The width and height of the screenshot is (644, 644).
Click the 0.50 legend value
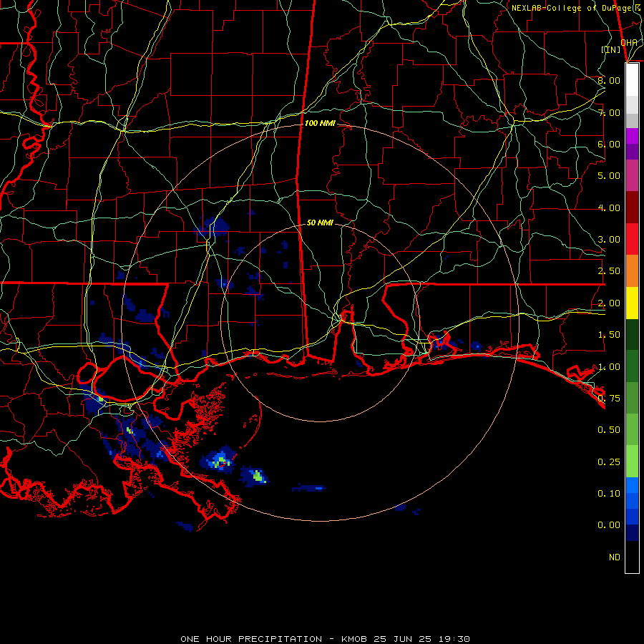(609, 430)
